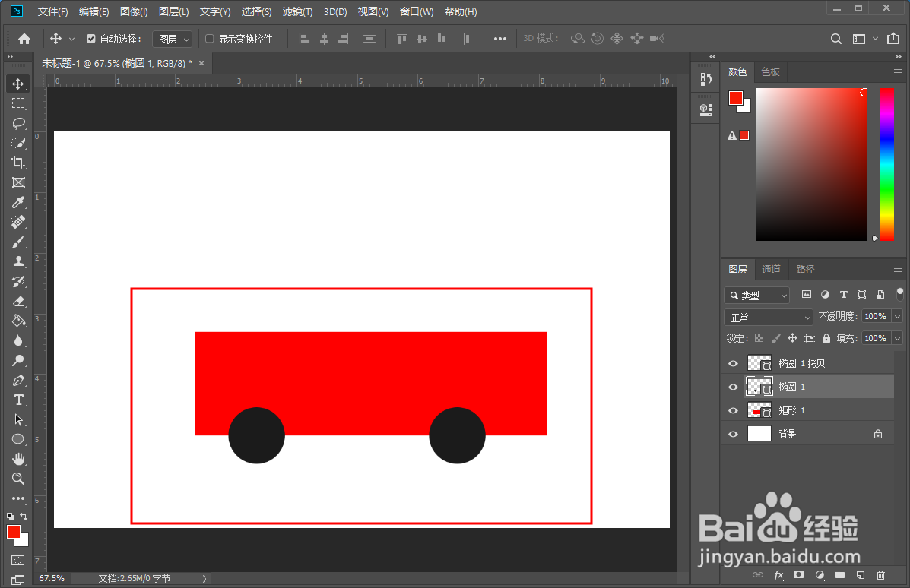Screen dimensions: 910x588
Task: Select the Dodge tool
Action: click(x=18, y=360)
